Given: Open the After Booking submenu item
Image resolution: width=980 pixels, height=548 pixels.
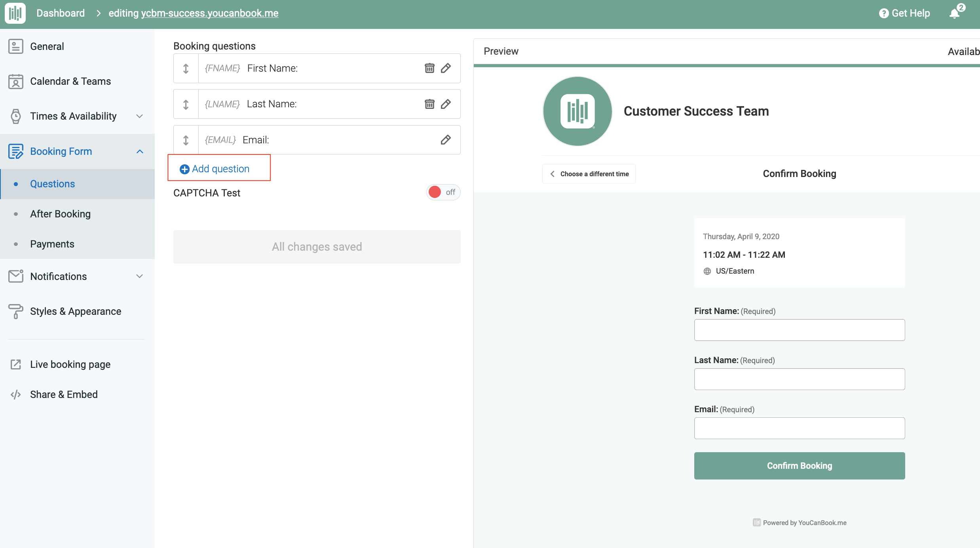Looking at the screenshot, I should pyautogui.click(x=60, y=214).
